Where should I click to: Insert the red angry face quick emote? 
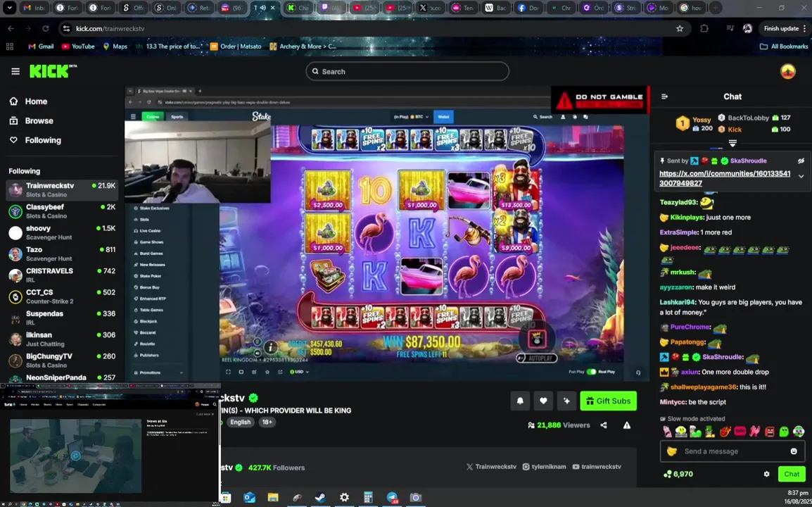769,432
